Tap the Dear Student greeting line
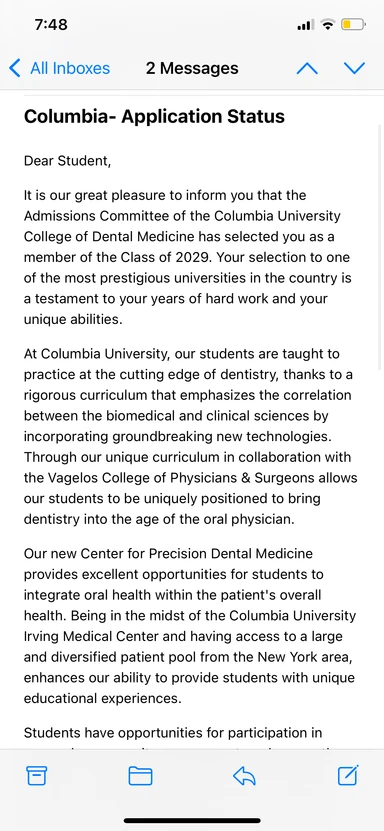This screenshot has width=384, height=831. pyautogui.click(x=67, y=161)
